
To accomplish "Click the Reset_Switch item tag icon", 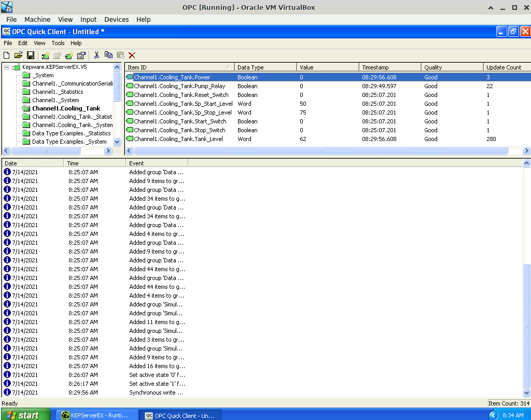I will (x=129, y=95).
